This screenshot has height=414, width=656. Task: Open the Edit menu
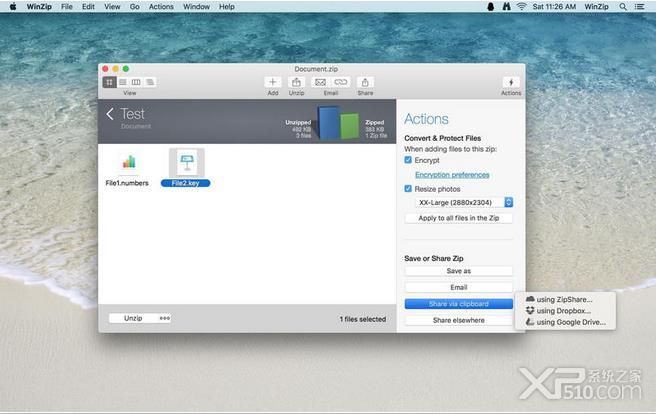point(88,6)
